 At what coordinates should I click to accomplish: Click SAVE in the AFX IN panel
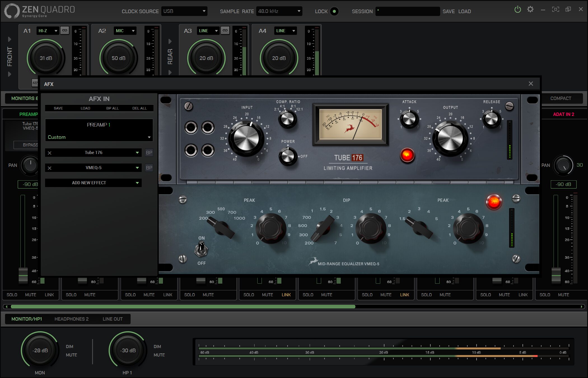coord(58,108)
